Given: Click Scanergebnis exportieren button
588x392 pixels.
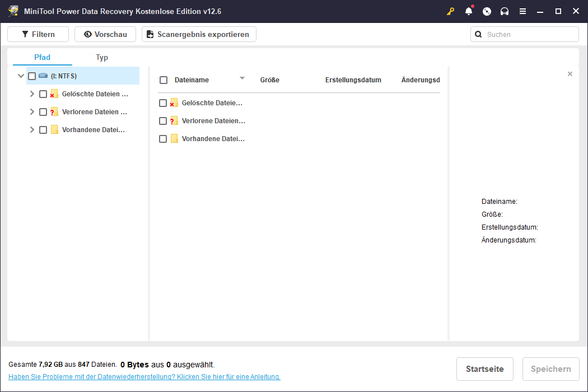Looking at the screenshot, I should (199, 34).
